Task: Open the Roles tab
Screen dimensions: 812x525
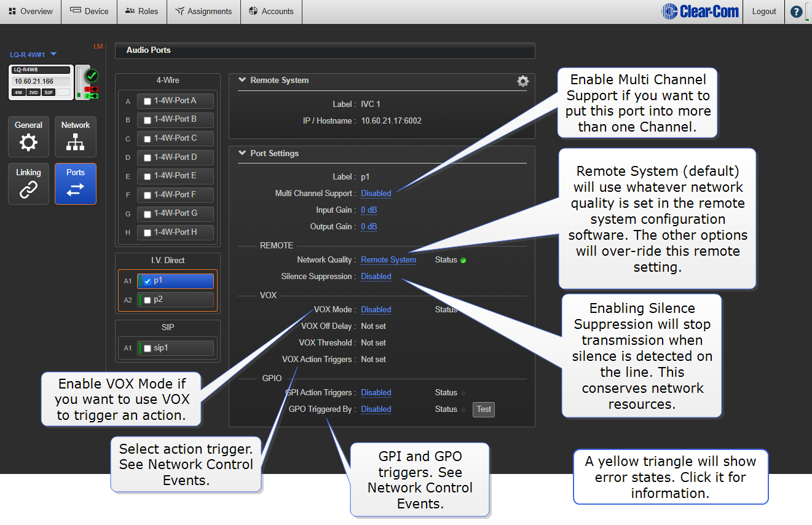Action: [141, 12]
